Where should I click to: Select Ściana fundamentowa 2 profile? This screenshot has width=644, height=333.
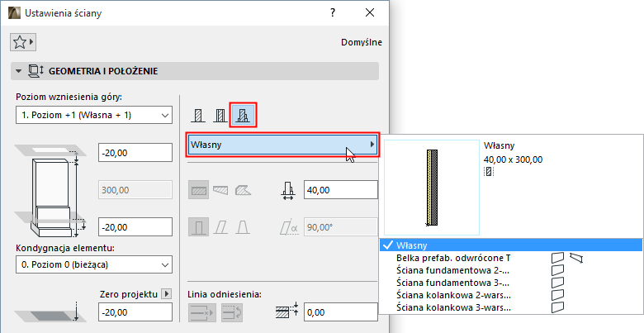click(510, 270)
